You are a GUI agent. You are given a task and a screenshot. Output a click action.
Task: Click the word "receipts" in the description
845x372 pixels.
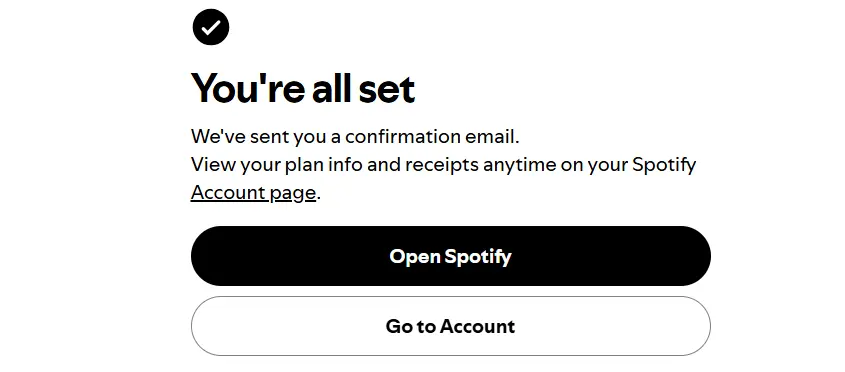tap(442, 165)
